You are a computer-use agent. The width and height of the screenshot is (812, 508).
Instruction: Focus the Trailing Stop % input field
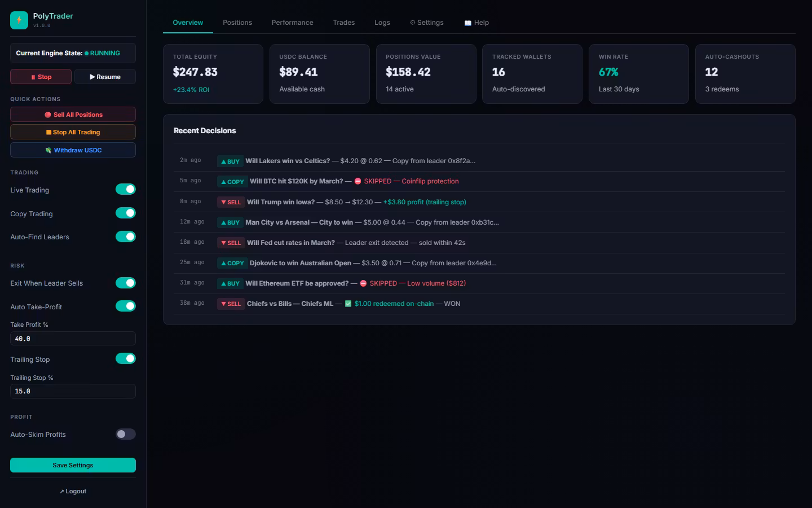73,391
